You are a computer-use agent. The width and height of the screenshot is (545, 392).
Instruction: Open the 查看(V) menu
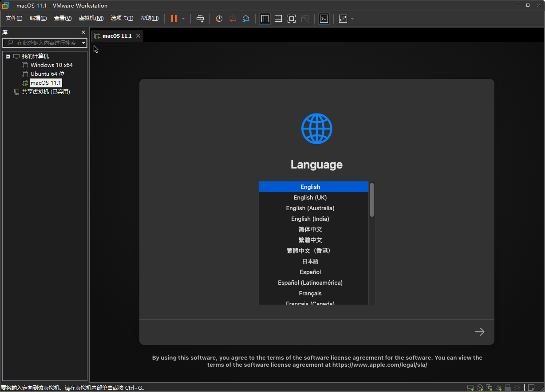(63, 18)
